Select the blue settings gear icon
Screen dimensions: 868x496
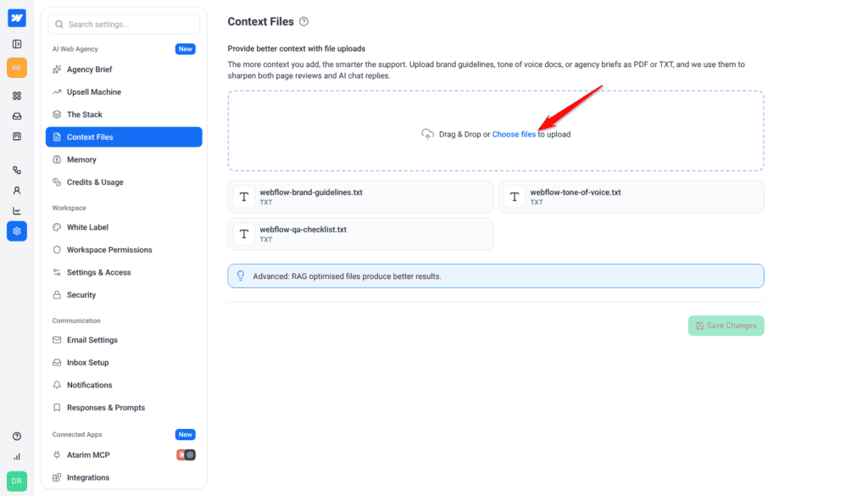(x=17, y=231)
